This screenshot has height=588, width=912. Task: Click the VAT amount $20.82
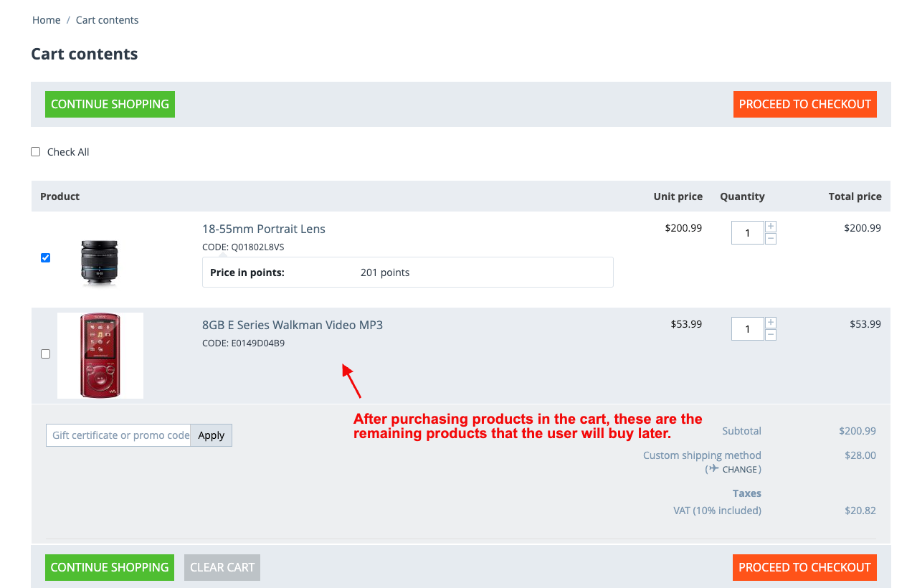coord(860,511)
